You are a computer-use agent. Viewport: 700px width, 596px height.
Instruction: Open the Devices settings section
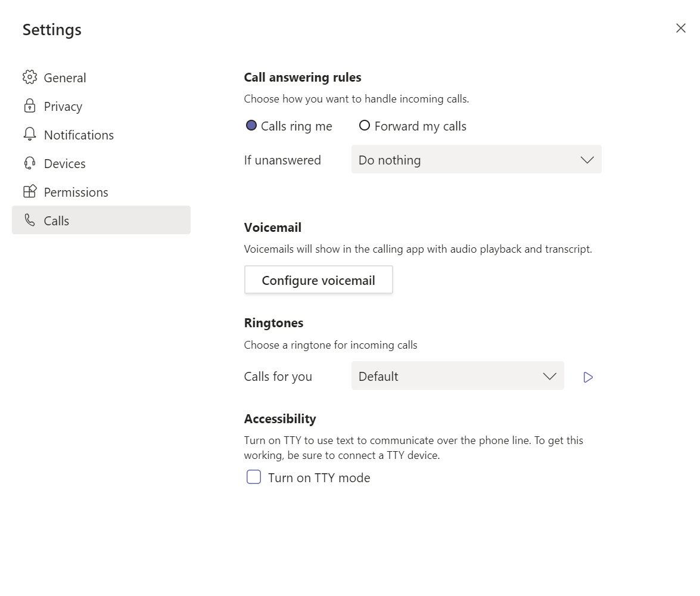tap(64, 164)
